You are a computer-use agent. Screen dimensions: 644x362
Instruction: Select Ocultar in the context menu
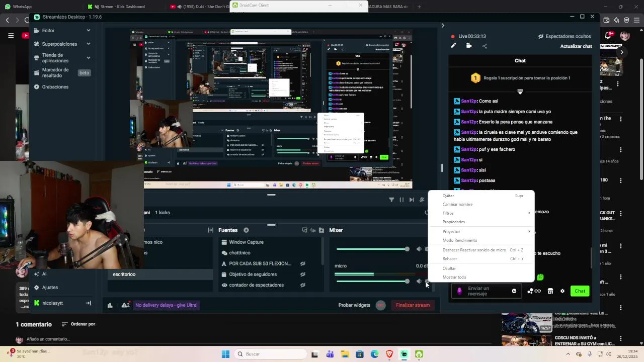[x=481, y=268]
